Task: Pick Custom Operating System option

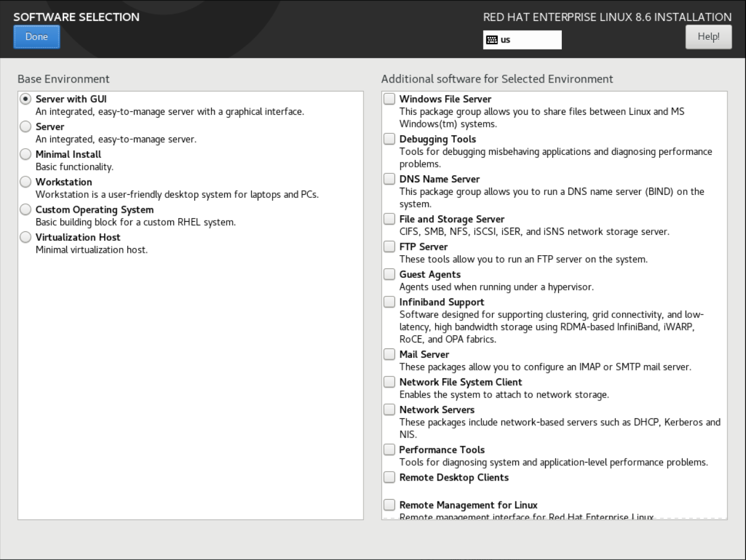Action: (x=25, y=210)
